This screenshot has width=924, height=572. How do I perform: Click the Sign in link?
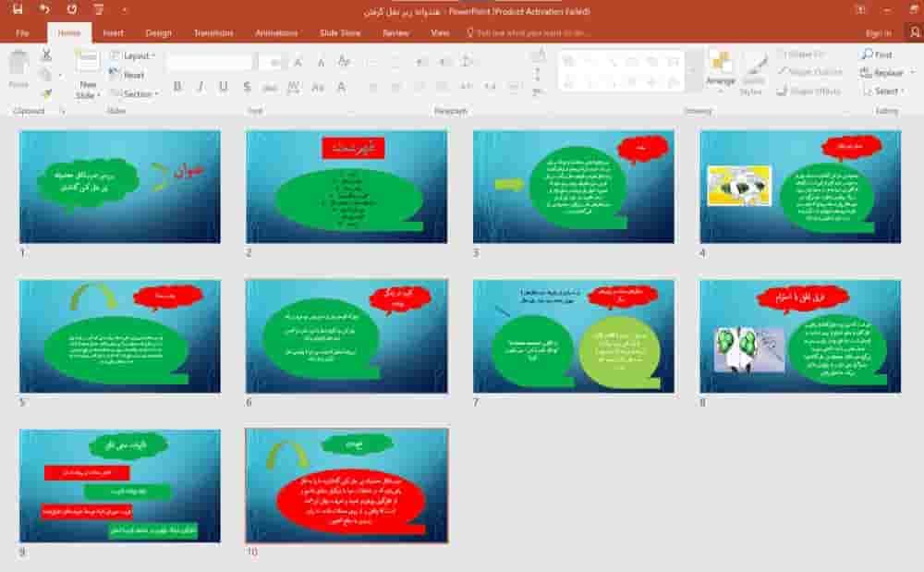pos(879,33)
